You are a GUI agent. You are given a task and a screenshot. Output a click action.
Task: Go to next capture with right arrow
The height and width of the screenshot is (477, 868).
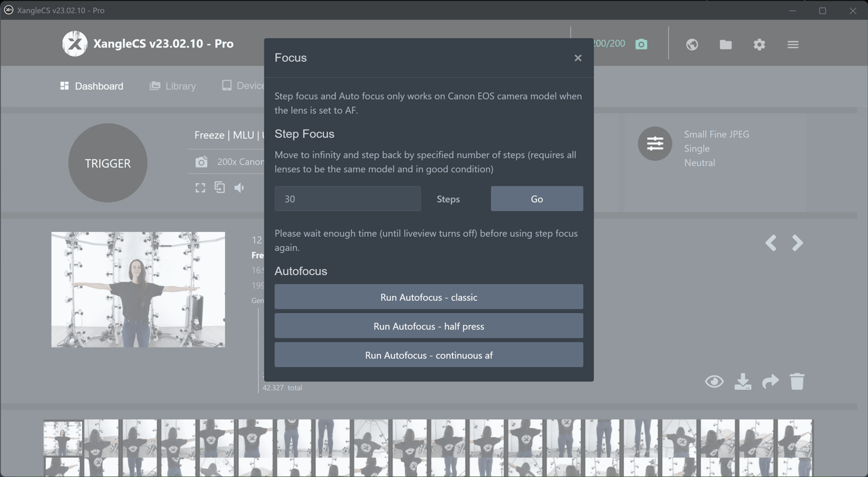pyautogui.click(x=797, y=243)
